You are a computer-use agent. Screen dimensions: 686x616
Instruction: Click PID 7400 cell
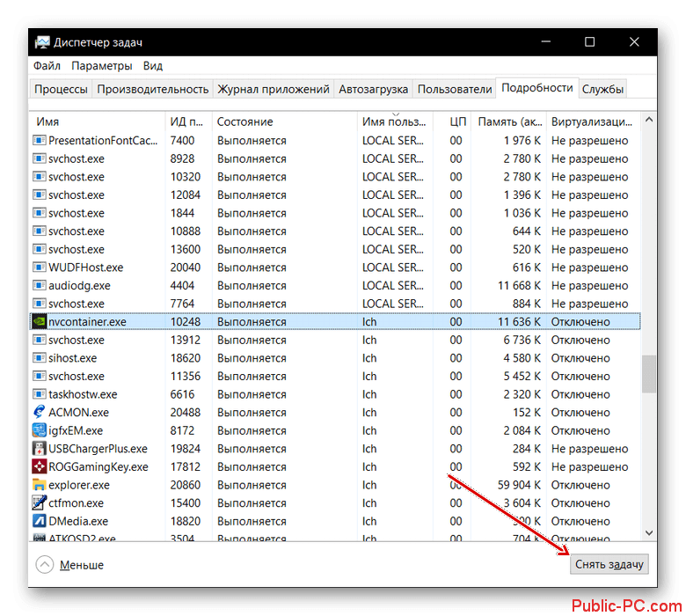click(182, 141)
